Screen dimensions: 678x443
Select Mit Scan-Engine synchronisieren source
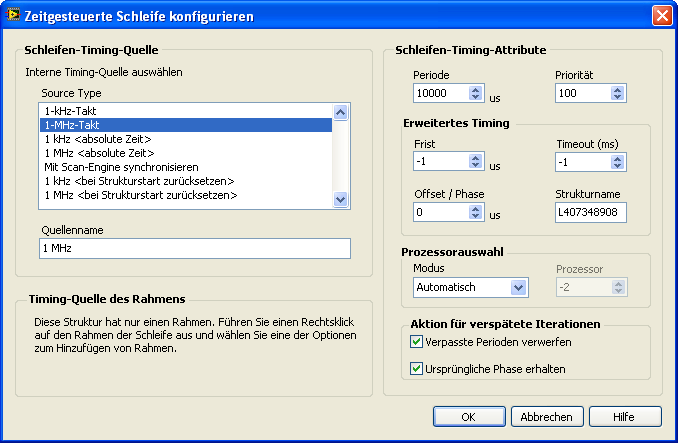(186, 167)
